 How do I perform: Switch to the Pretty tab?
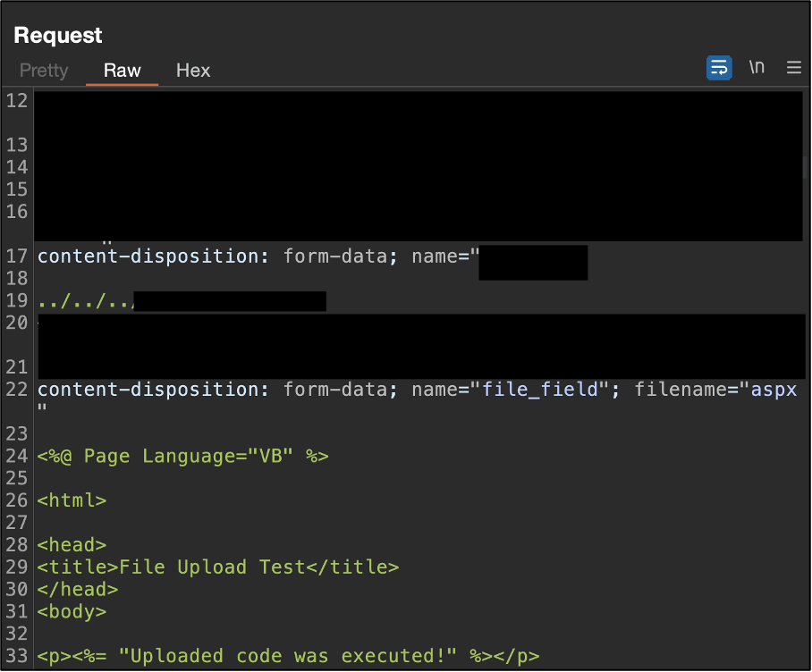[x=44, y=71]
